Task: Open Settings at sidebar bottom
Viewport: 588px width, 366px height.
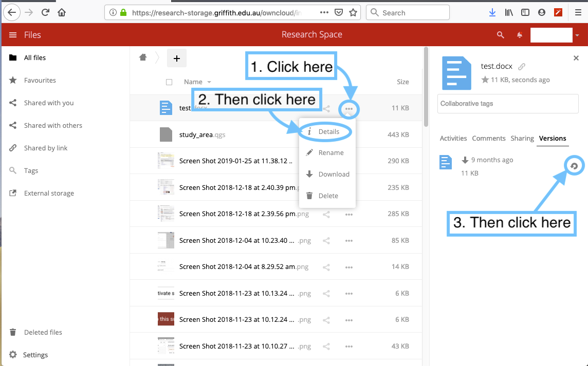Action: [35, 355]
